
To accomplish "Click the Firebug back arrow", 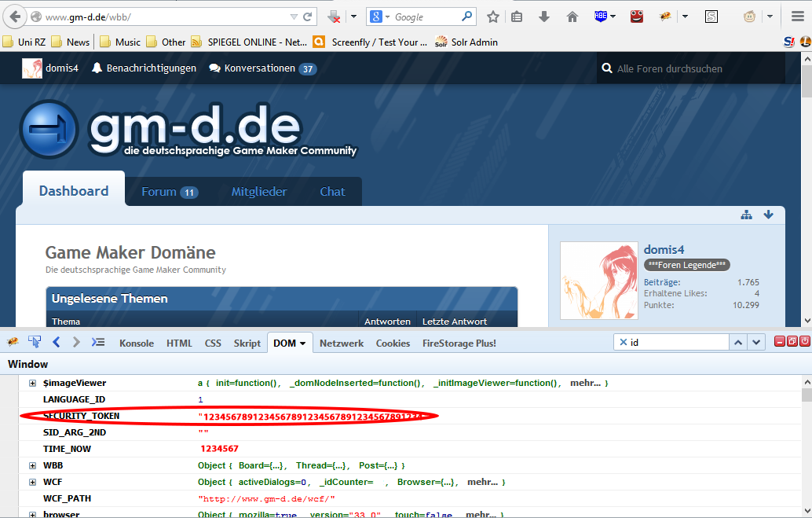I will tap(56, 342).
